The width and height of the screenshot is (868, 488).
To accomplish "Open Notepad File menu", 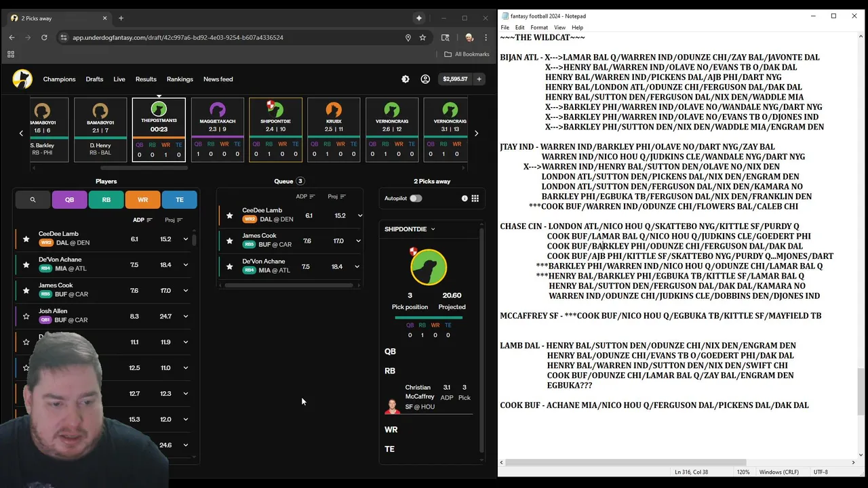I will click(505, 28).
